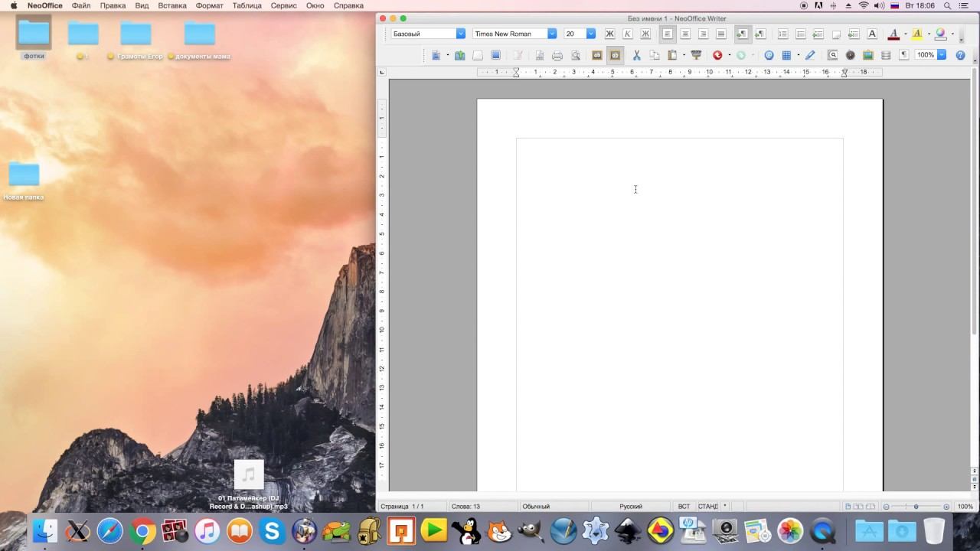Open the Navigator compass icon
This screenshot has width=980, height=551.
point(850,55)
